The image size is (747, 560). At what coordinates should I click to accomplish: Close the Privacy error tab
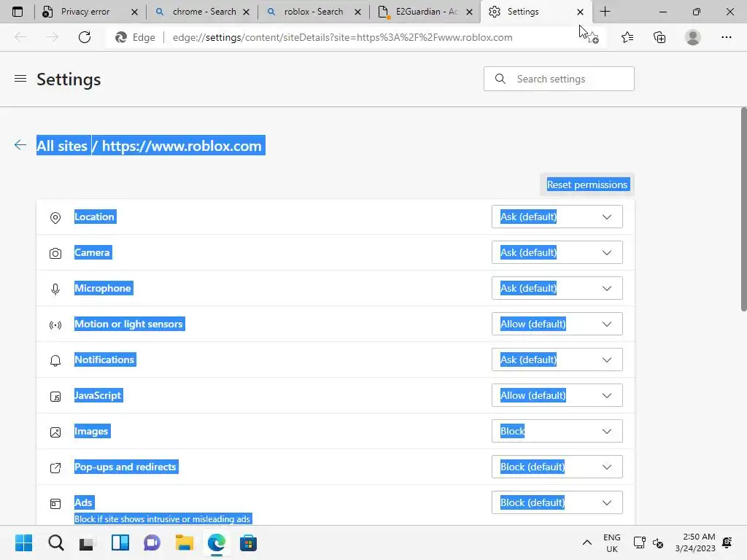coord(134,12)
